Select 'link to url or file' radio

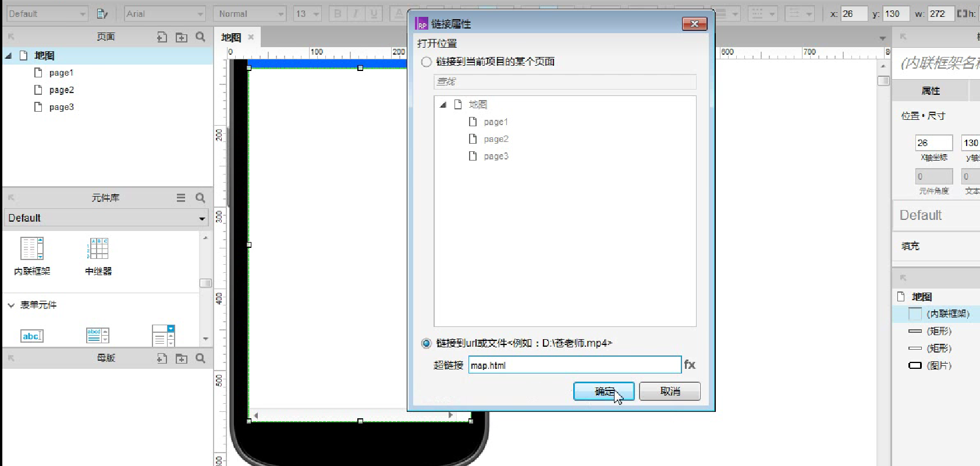point(427,343)
